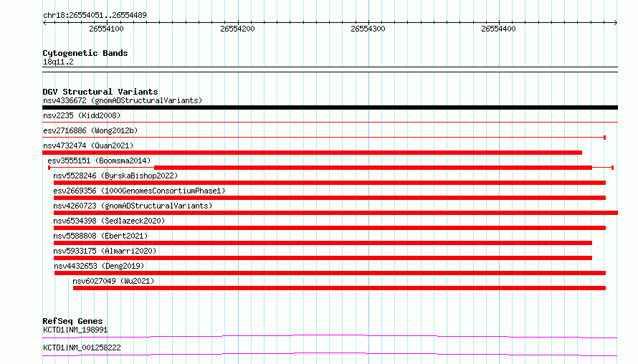Open the DGV Structural Variants track header

coord(100,92)
